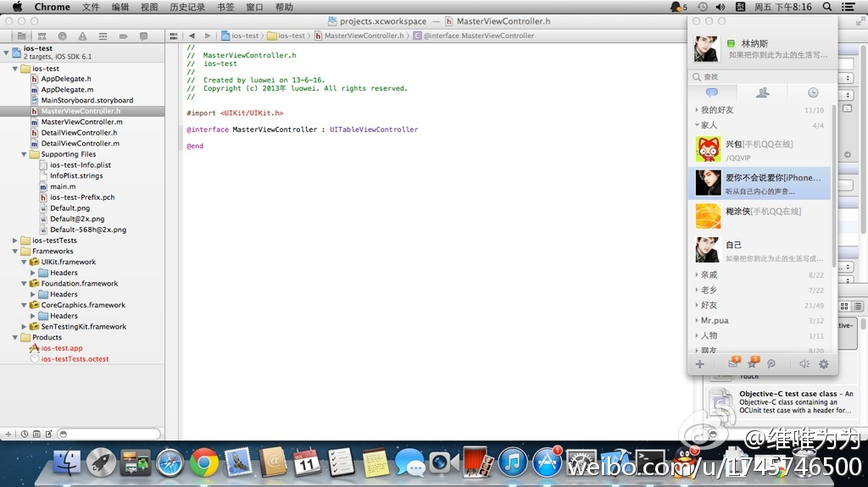Switch to the Search navigator icon

tap(63, 36)
